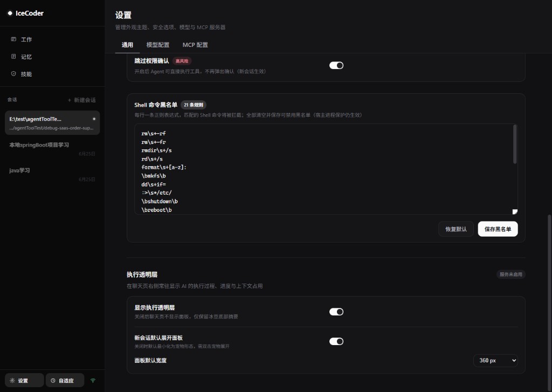Click the blacklist text area scrollbar

(x=515, y=145)
